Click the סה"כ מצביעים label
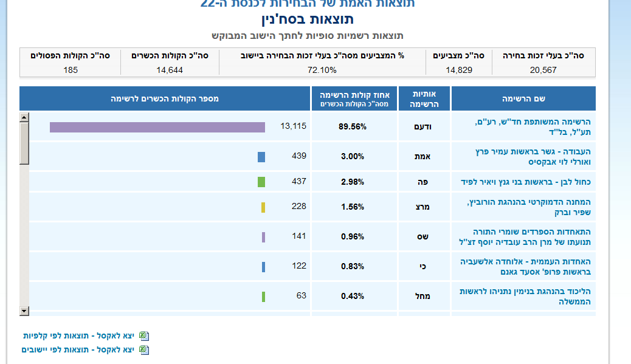The height and width of the screenshot is (364, 631). (459, 55)
